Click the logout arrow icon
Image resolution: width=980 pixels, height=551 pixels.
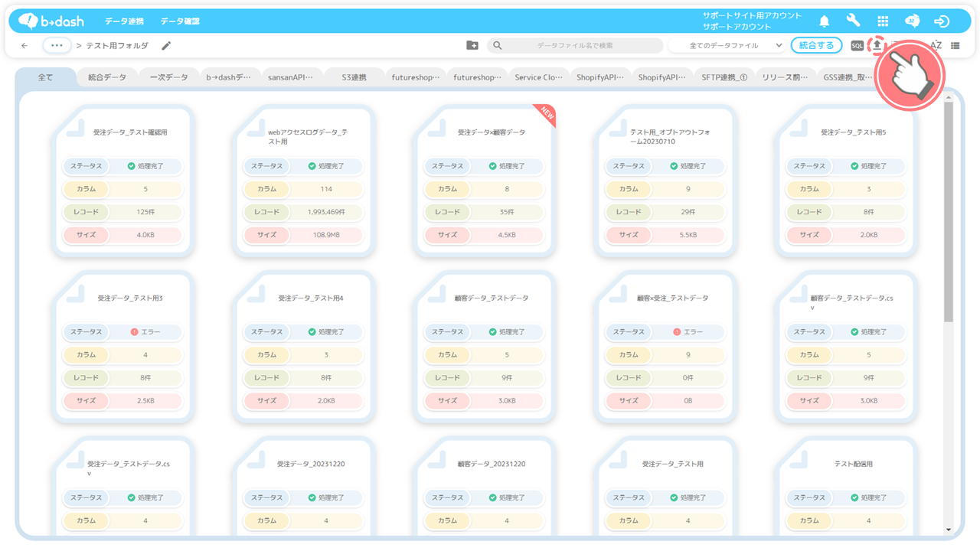[x=942, y=21]
